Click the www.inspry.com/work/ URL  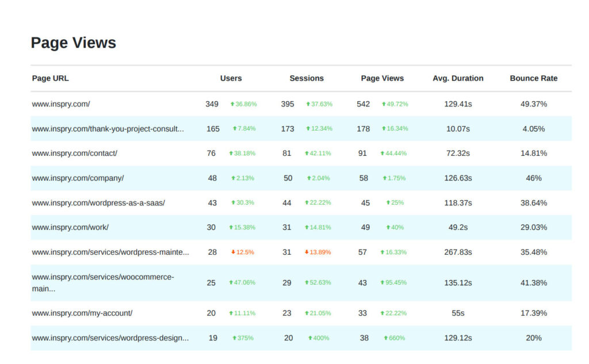pyautogui.click(x=70, y=228)
